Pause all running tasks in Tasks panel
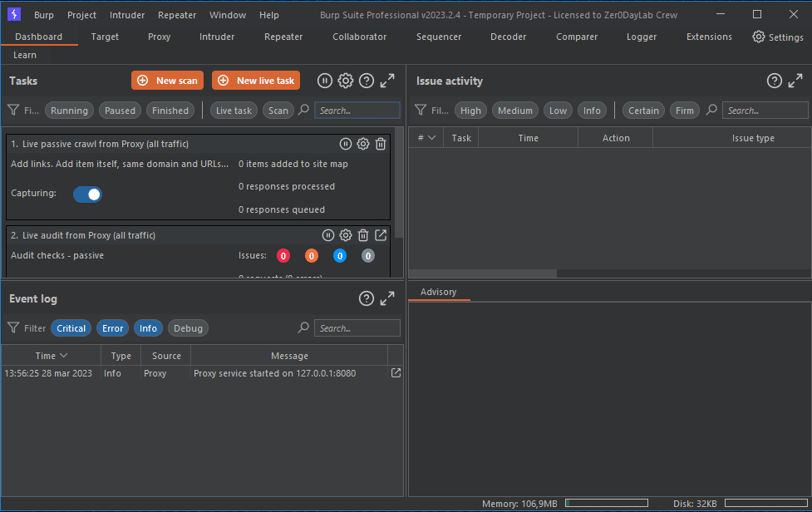812x512 pixels. (x=324, y=81)
